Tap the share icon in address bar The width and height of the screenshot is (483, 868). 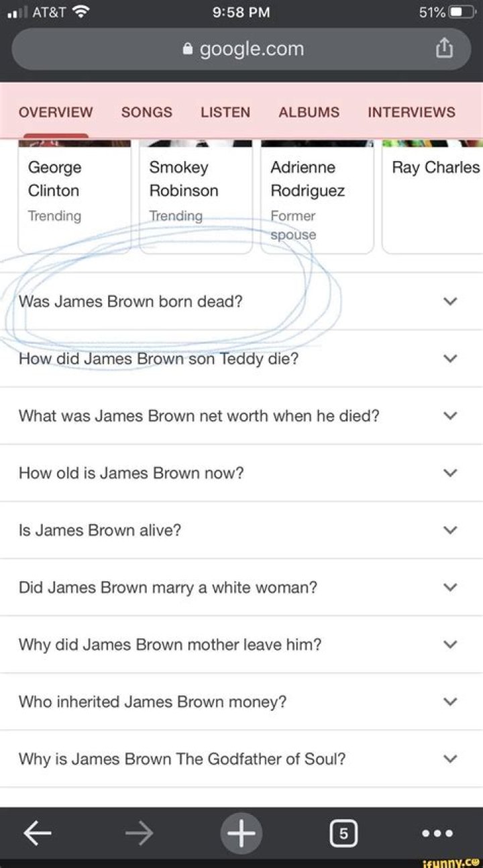(x=444, y=49)
